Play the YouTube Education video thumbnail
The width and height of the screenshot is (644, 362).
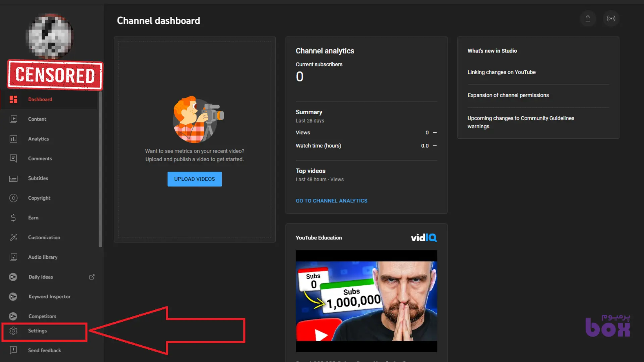pos(366,301)
